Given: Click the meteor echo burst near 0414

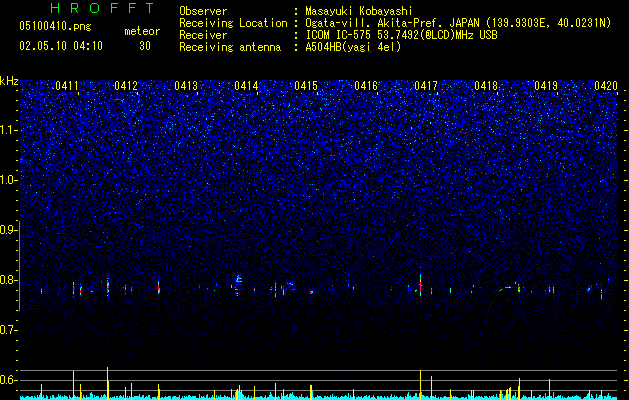Looking at the screenshot, I should pos(238,285).
